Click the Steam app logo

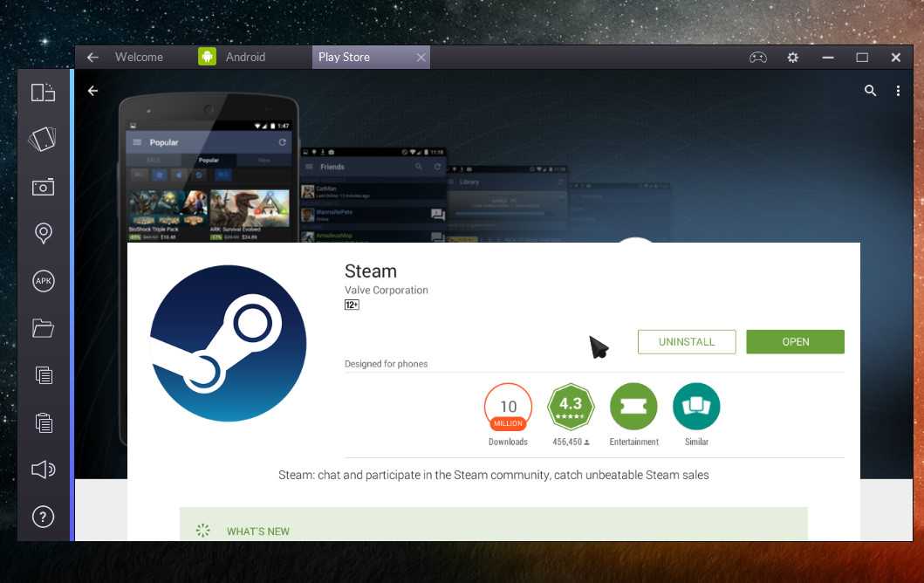pyautogui.click(x=228, y=343)
